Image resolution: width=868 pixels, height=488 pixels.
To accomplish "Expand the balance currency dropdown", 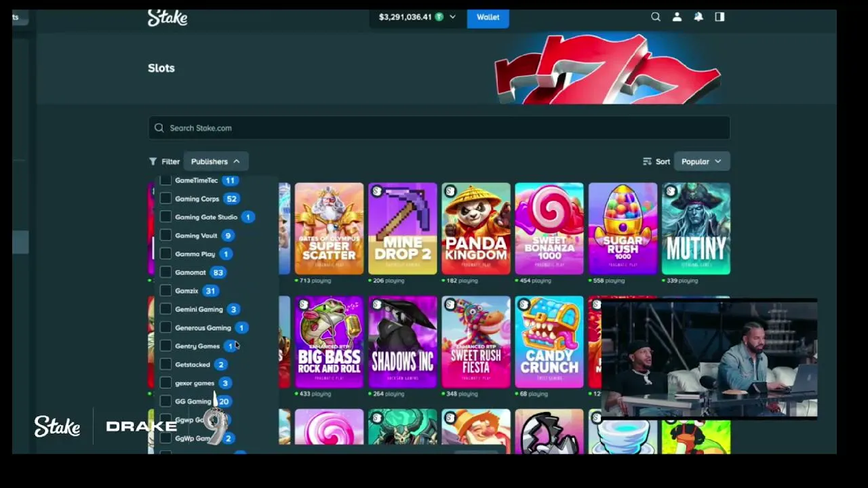I will [x=452, y=17].
